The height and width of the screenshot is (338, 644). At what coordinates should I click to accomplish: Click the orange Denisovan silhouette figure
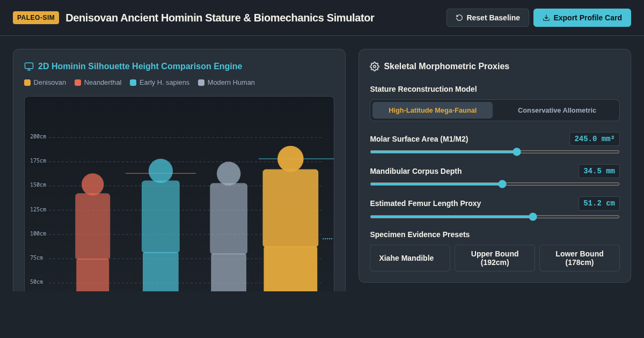(290, 219)
